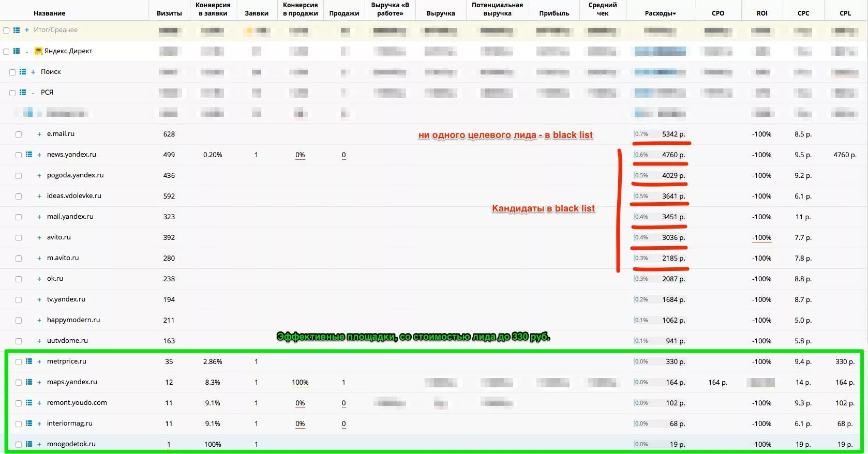
Task: Click the 4760 р. CPL value
Action: [x=844, y=155]
